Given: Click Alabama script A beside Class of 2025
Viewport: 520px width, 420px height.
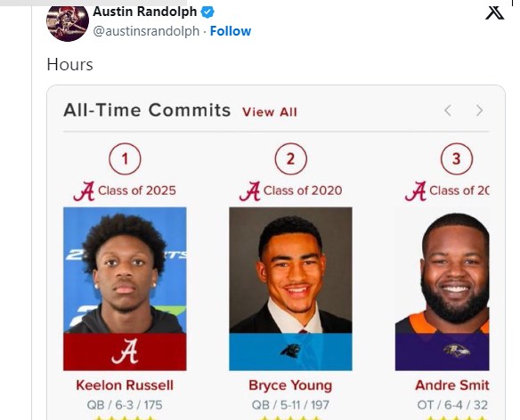Looking at the screenshot, I should click(84, 191).
